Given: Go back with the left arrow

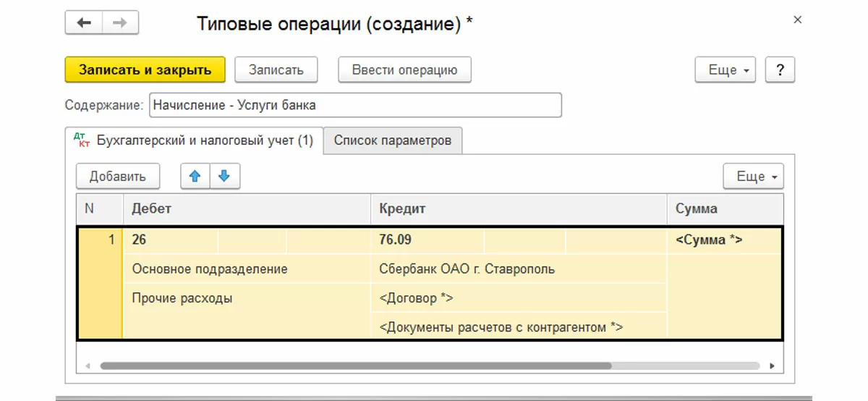Looking at the screenshot, I should (84, 23).
